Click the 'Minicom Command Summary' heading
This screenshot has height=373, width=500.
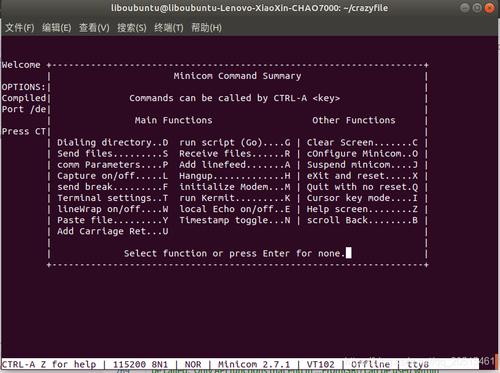tap(237, 76)
